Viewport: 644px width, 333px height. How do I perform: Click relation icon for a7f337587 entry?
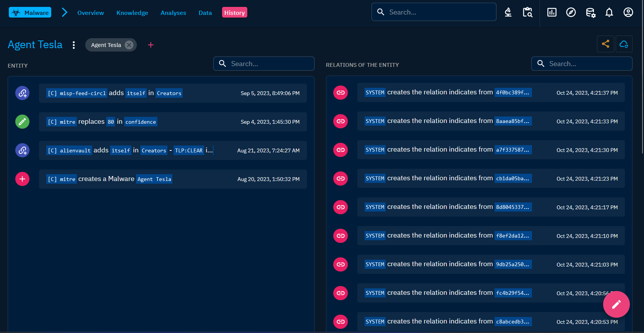coord(341,150)
